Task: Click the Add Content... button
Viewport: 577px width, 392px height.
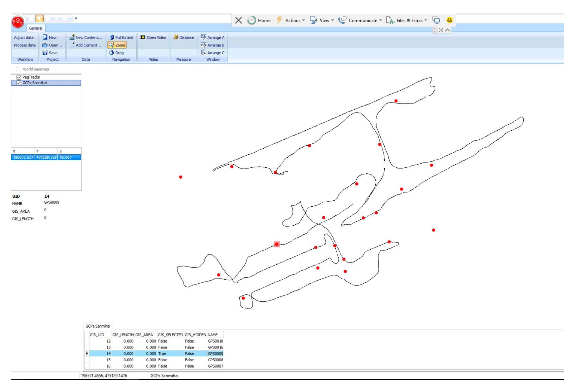Action: pyautogui.click(x=86, y=45)
